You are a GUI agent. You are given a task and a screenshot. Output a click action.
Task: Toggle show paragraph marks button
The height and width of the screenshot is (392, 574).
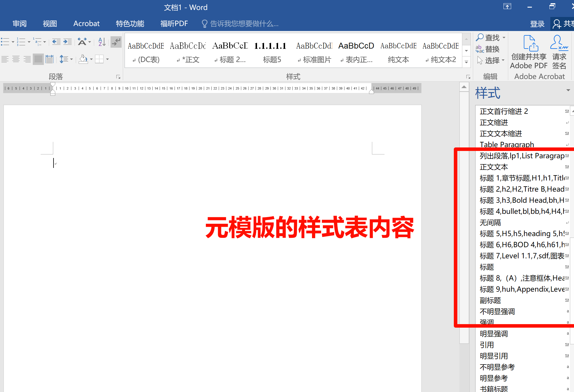point(116,42)
